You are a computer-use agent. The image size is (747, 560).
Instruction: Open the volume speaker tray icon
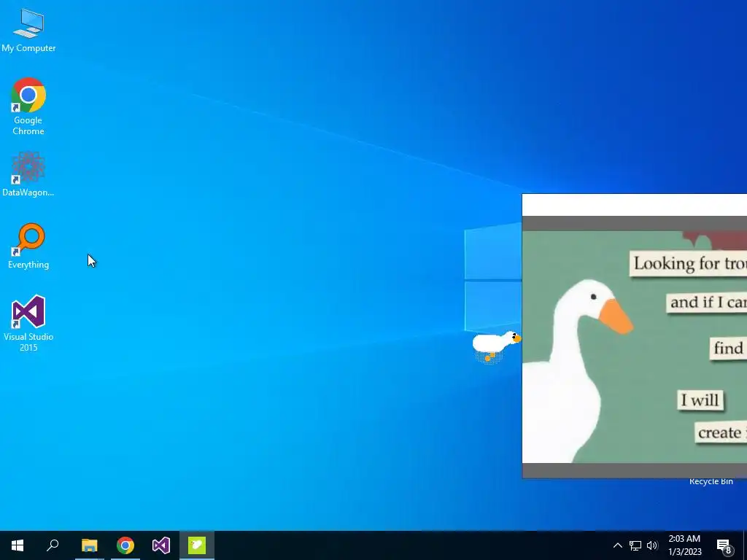pyautogui.click(x=652, y=545)
